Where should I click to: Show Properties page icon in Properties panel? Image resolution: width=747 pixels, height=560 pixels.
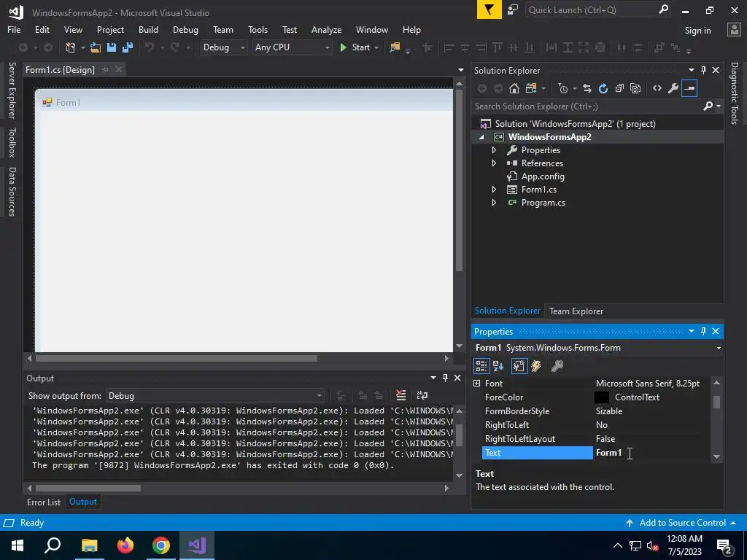[519, 366]
